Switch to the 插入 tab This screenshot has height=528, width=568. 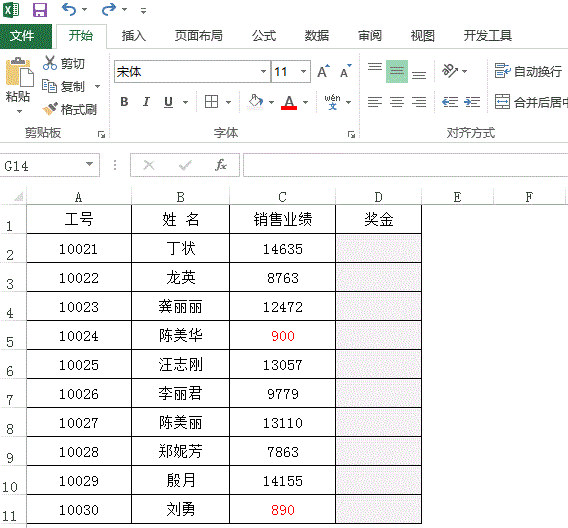pyautogui.click(x=134, y=36)
